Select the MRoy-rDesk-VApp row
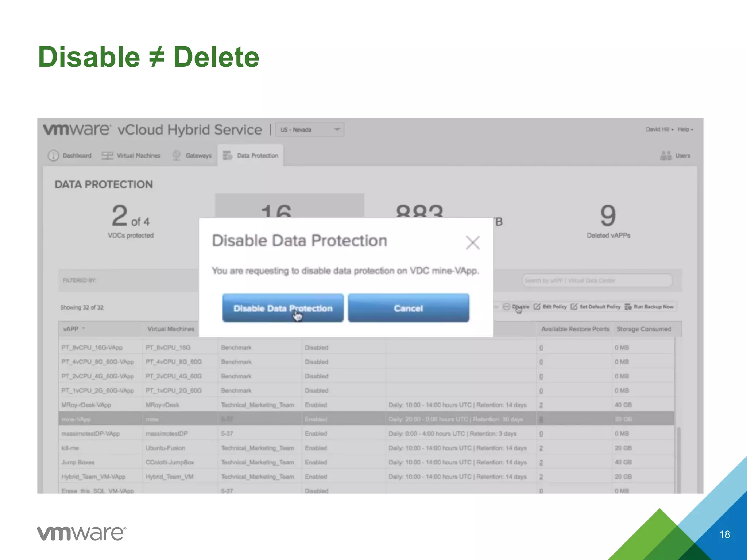 (367, 405)
